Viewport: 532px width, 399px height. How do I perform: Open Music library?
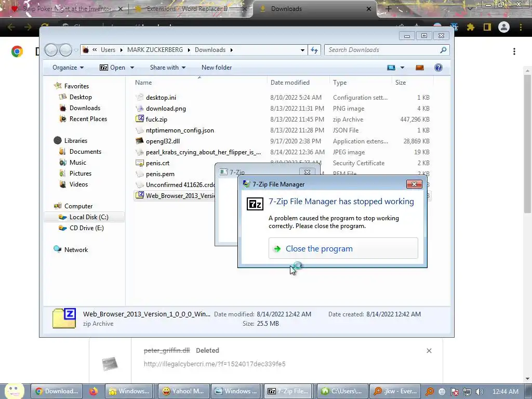pos(78,163)
